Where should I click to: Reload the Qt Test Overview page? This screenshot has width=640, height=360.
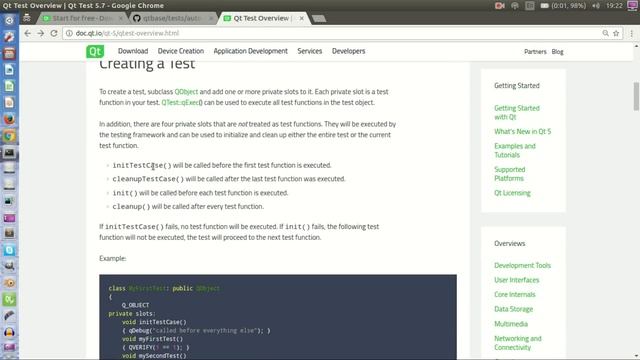[54, 33]
